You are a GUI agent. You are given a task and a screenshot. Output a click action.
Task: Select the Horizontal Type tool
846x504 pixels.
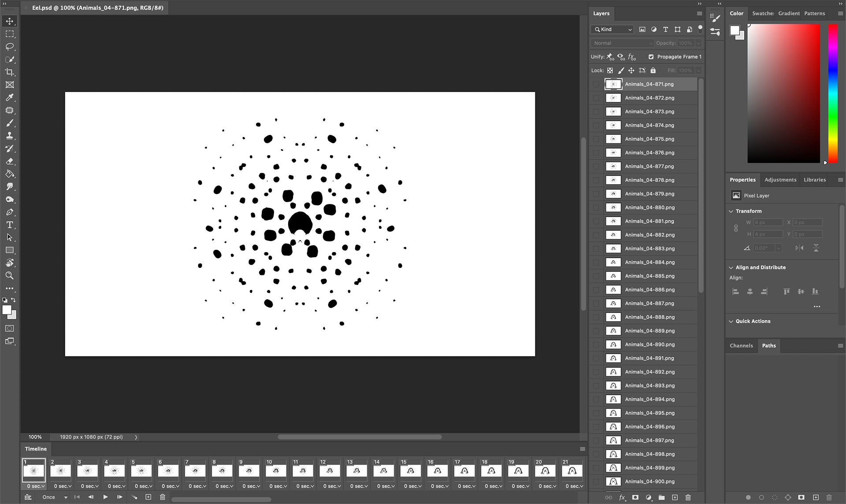tap(10, 225)
